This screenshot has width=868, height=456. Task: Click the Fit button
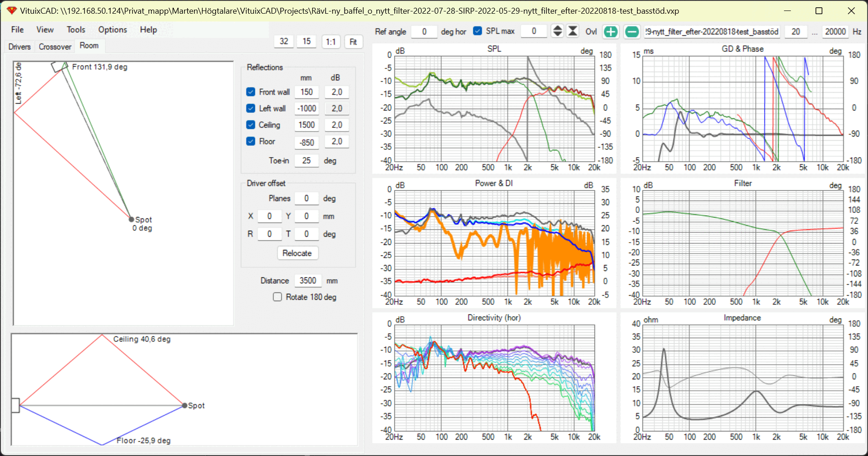(x=353, y=42)
